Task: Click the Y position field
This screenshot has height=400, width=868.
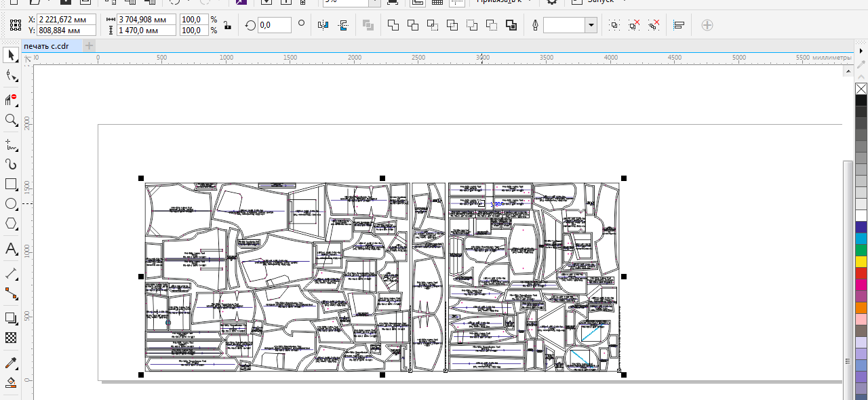Action: click(66, 31)
